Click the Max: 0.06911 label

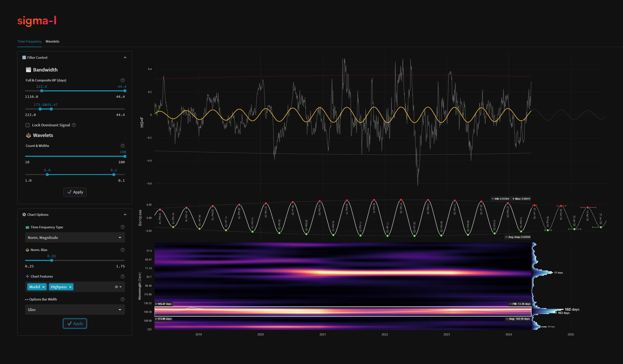(x=521, y=199)
